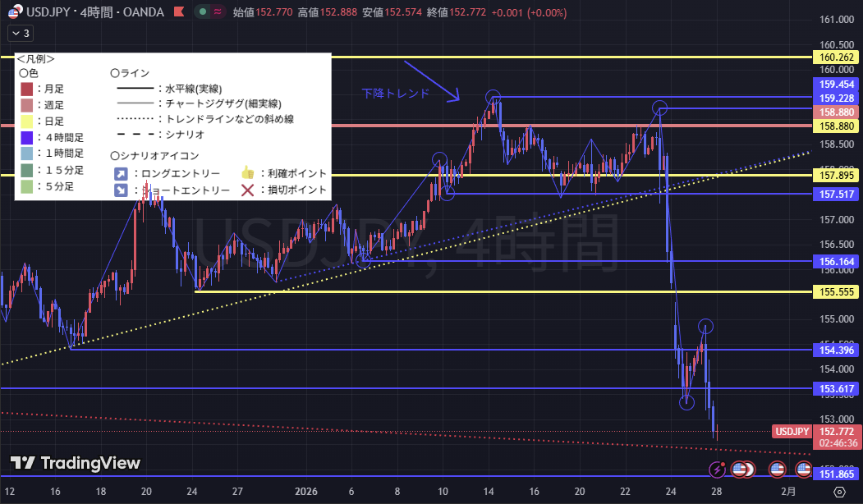Click the US flag event icon overlapping Japan flag
Viewport: 863px width, 504px height.
point(741,470)
